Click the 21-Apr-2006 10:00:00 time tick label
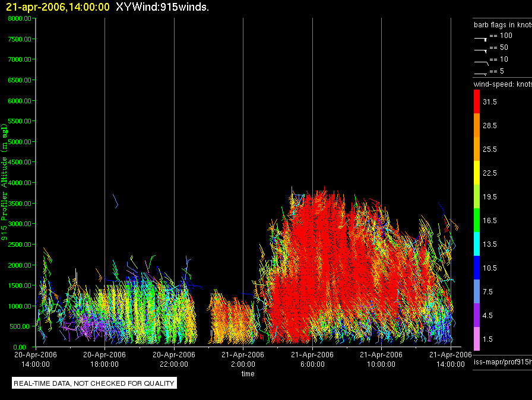Image resolution: width=532 pixels, height=400 pixels. point(381,359)
